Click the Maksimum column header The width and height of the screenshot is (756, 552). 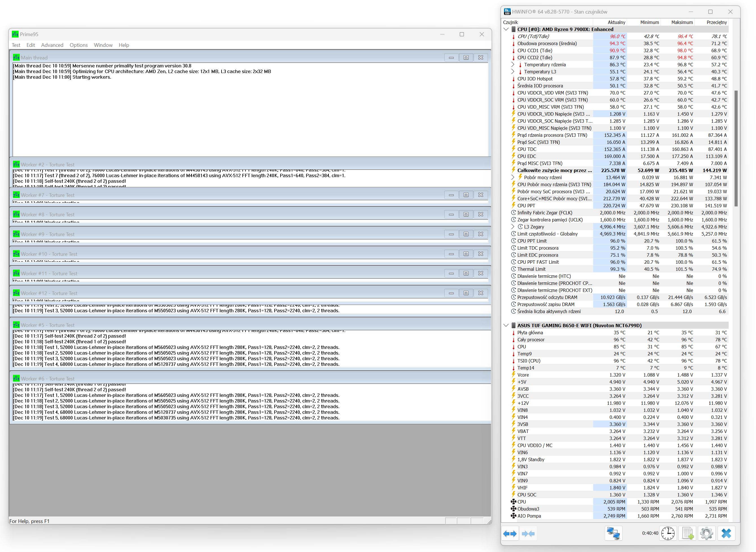(x=682, y=22)
